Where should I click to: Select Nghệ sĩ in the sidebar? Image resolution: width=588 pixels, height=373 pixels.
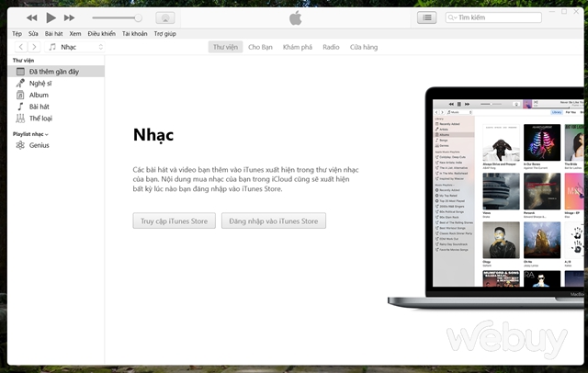click(40, 83)
